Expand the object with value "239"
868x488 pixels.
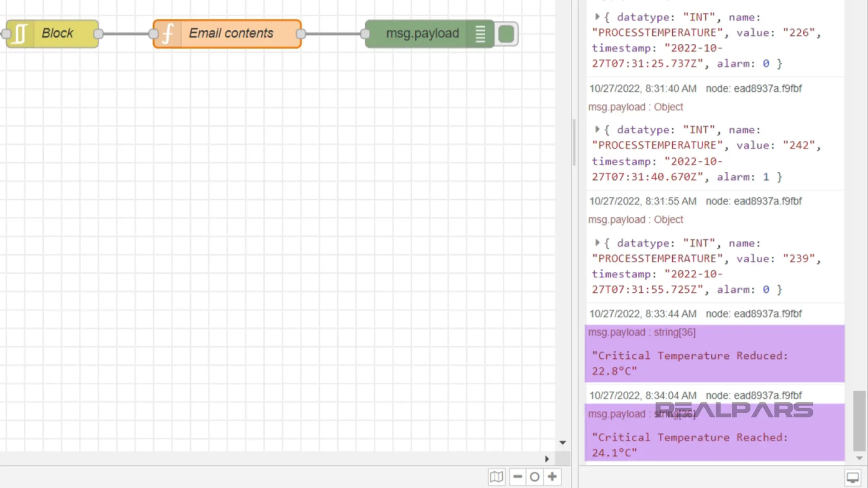(x=597, y=243)
